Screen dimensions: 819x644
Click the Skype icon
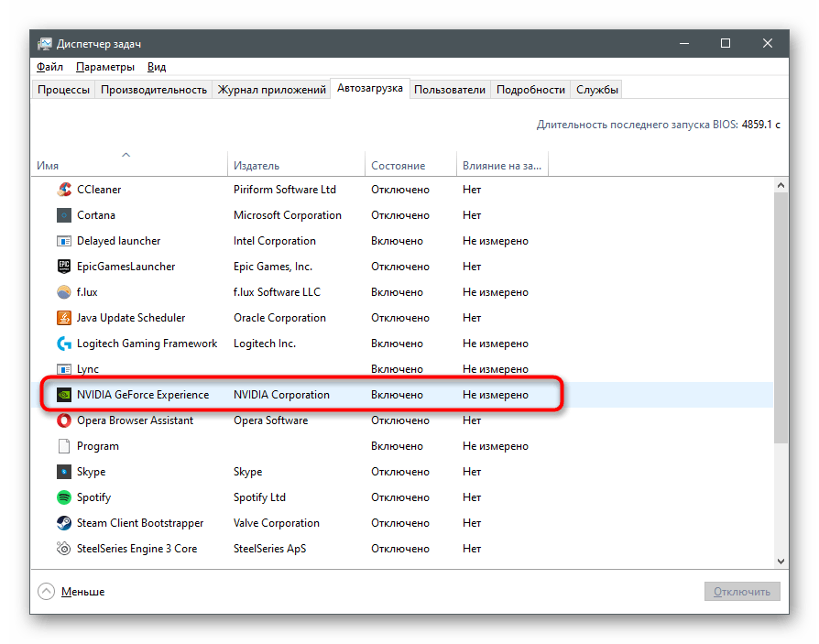pyautogui.click(x=64, y=472)
